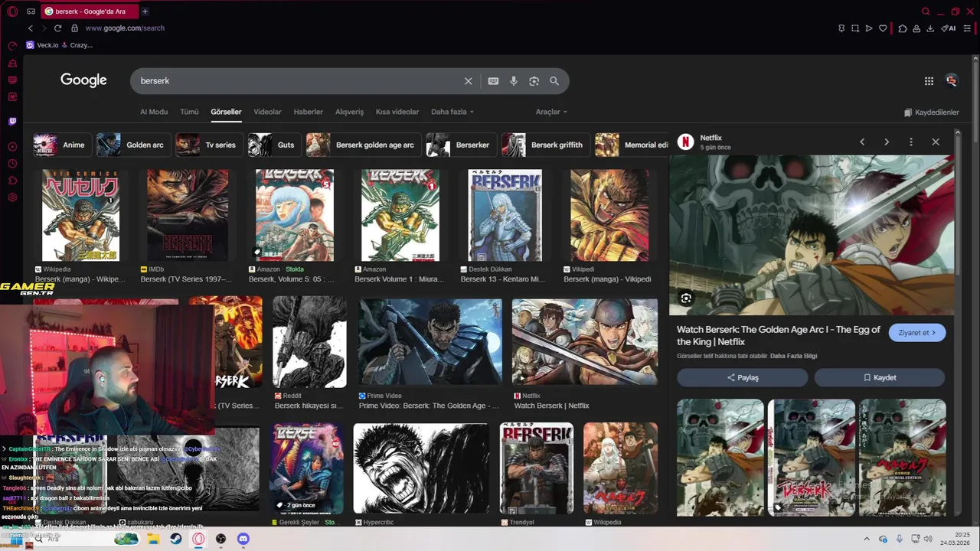Close the image preview panel
980x551 pixels.
point(936,142)
